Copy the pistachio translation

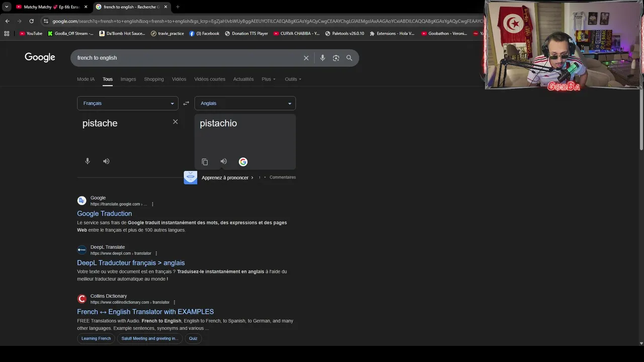tap(205, 161)
